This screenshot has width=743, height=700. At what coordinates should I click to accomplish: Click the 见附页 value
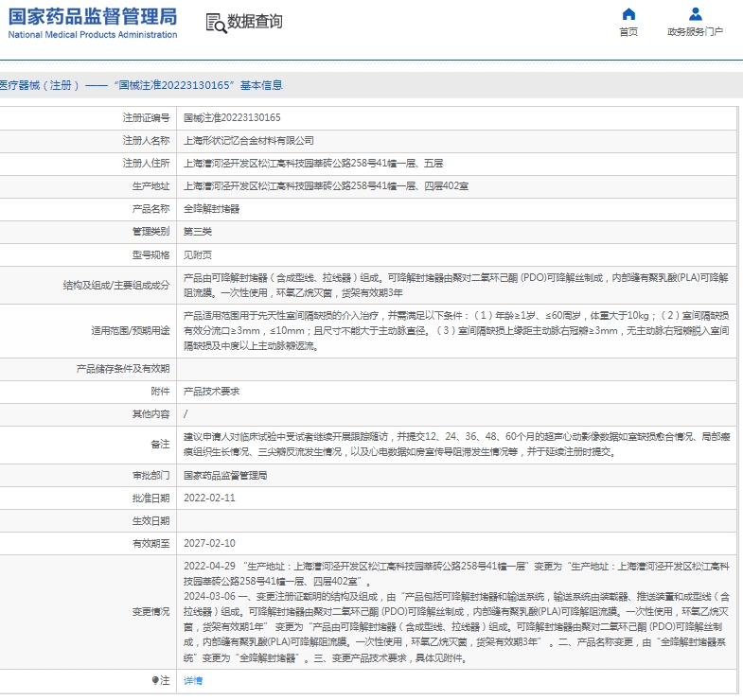[198, 255]
